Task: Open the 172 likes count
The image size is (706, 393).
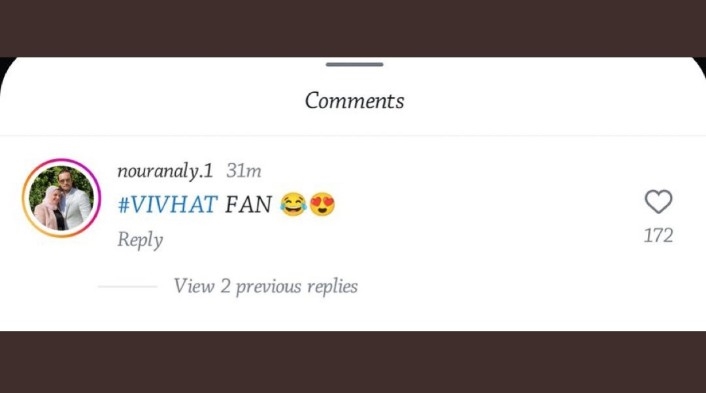Action: coord(658,235)
